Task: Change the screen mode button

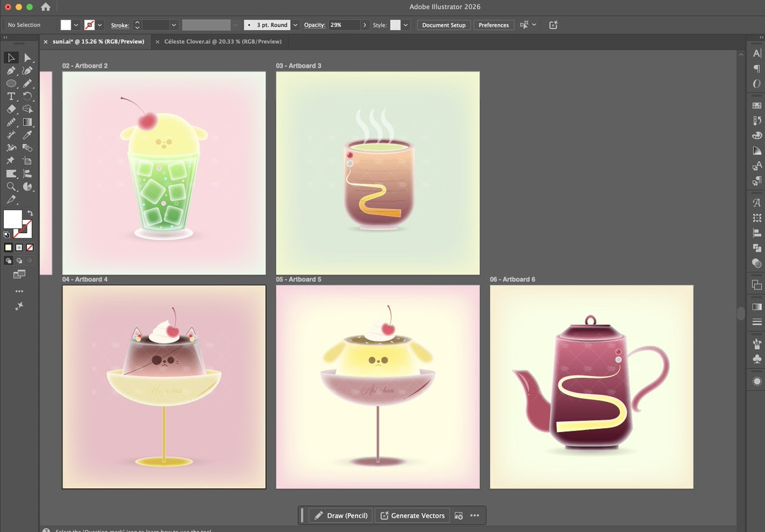Action: coord(19,274)
